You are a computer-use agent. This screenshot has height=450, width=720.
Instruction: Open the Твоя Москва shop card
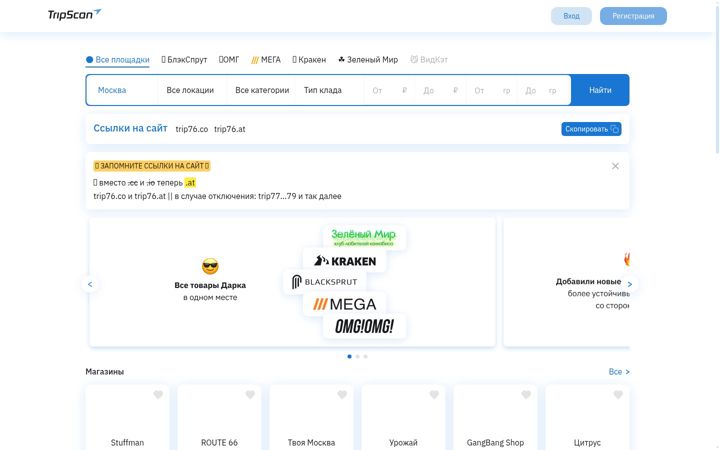point(311,418)
